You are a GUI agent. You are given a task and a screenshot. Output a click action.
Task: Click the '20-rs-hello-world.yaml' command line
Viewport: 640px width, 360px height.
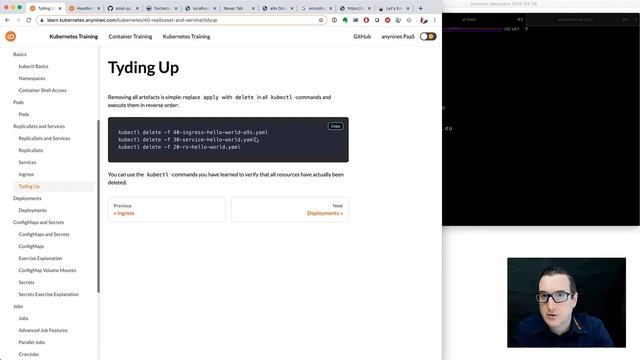[x=179, y=147]
